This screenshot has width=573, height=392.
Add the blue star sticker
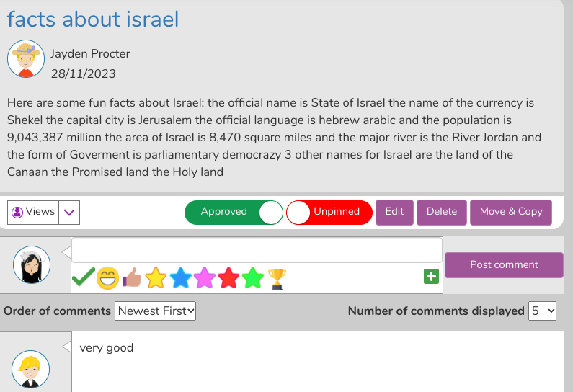(x=180, y=277)
